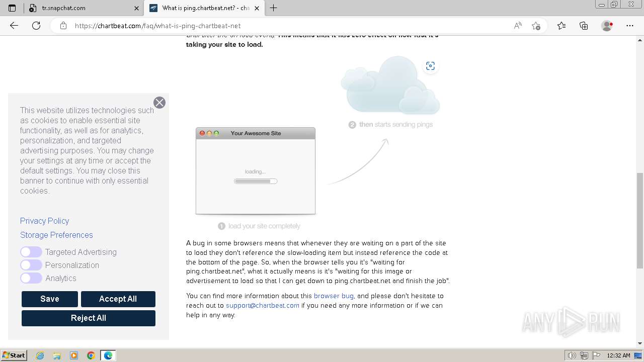The width and height of the screenshot is (644, 362).
Task: Click the visual search icon on image
Action: pos(430,66)
